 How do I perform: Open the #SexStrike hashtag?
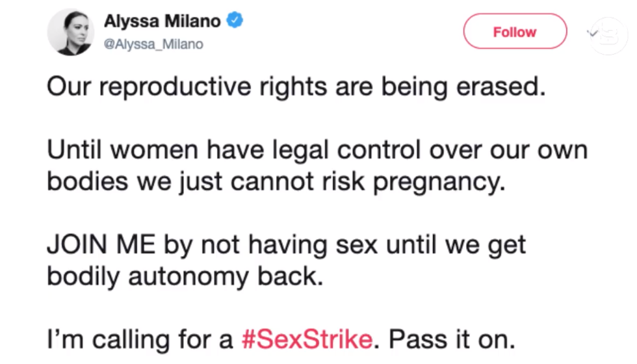pyautogui.click(x=307, y=337)
